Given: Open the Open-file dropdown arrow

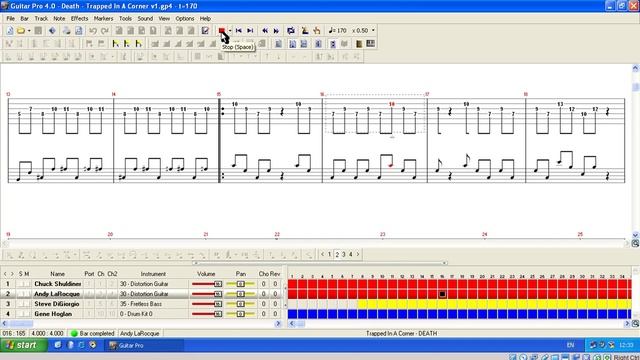Looking at the screenshot, I should pyautogui.click(x=29, y=31).
